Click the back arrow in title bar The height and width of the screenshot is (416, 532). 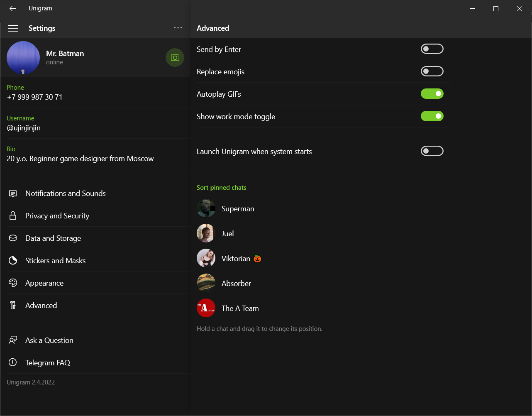[12, 8]
